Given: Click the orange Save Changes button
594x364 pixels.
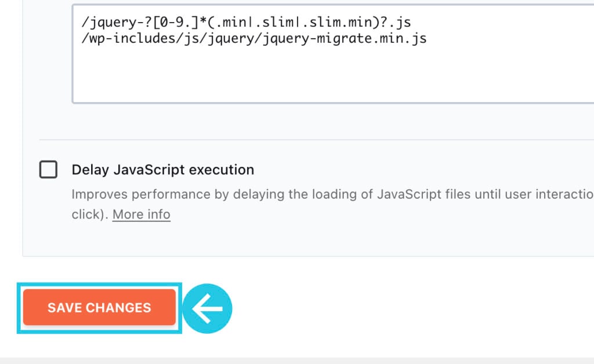Looking at the screenshot, I should pyautogui.click(x=99, y=307).
